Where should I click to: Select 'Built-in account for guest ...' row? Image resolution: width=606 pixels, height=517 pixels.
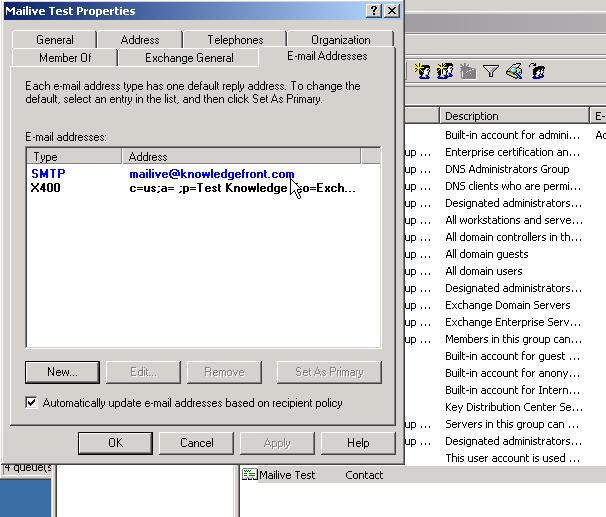[x=512, y=356]
